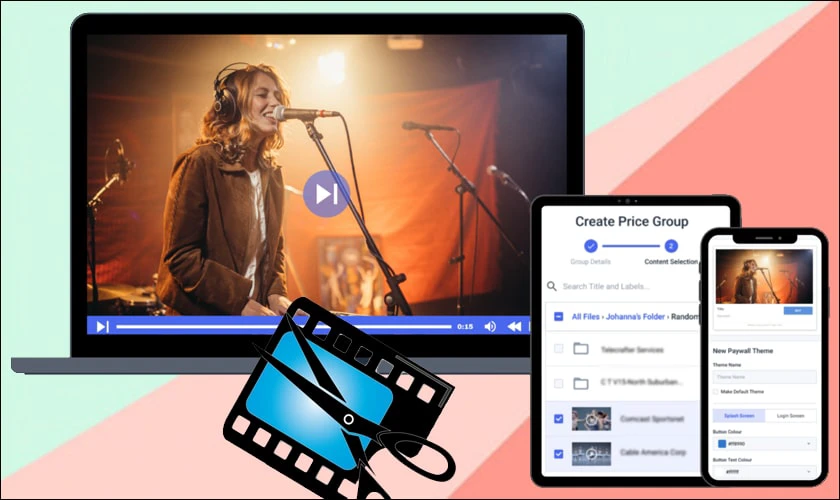Check the Telecrafter Services folder checkbox
The image size is (840, 500).
558,348
